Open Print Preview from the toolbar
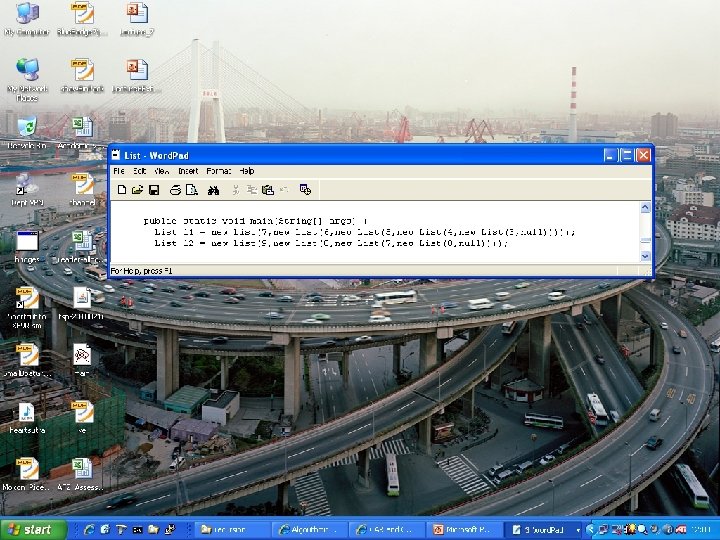The height and width of the screenshot is (540, 720). (191, 190)
